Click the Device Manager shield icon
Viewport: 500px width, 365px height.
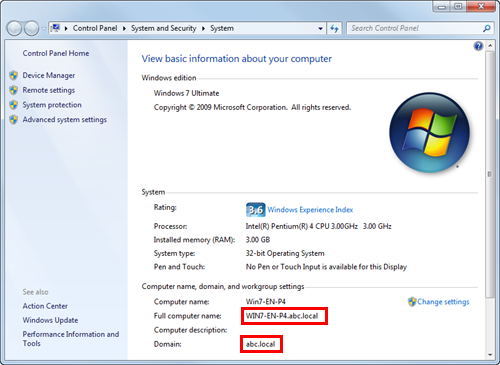[x=14, y=75]
